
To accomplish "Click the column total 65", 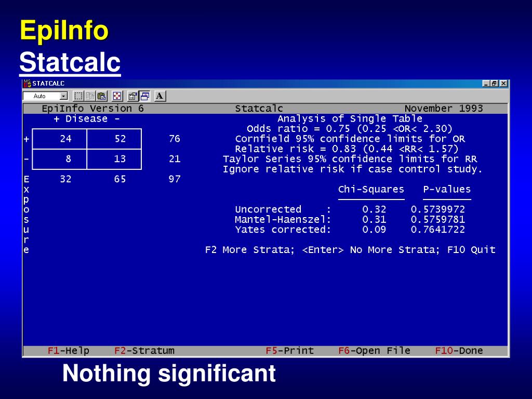I will 120,179.
